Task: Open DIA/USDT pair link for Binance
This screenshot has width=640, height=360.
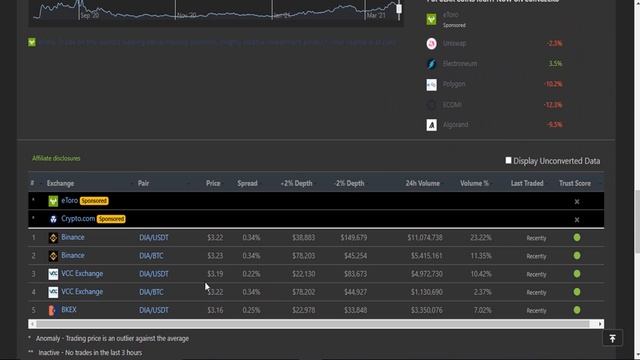Action: 154,238
